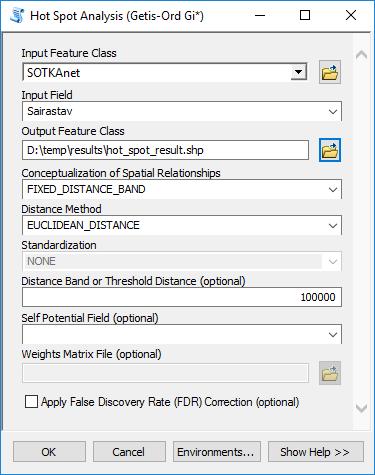Open the Self Potential Field dropdown
The width and height of the screenshot is (375, 475).
pos(333,334)
